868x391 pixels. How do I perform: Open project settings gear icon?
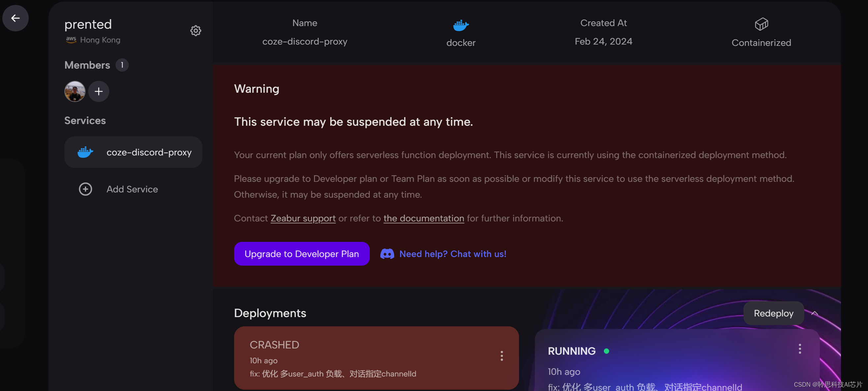(x=195, y=31)
